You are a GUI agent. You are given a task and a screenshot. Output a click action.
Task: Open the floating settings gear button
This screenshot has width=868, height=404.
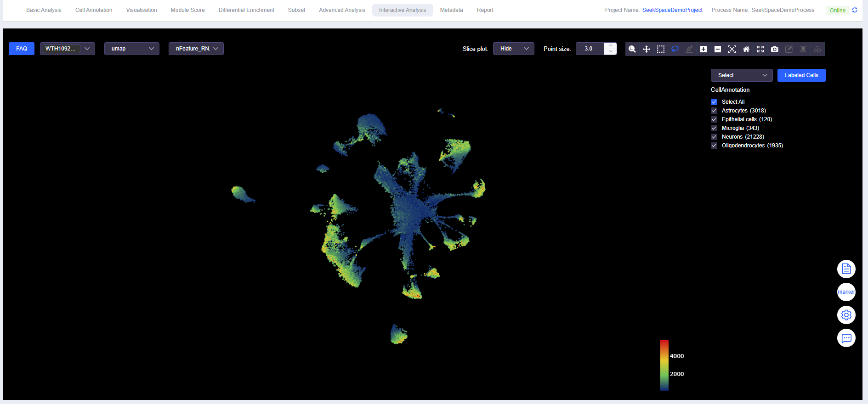pos(846,315)
